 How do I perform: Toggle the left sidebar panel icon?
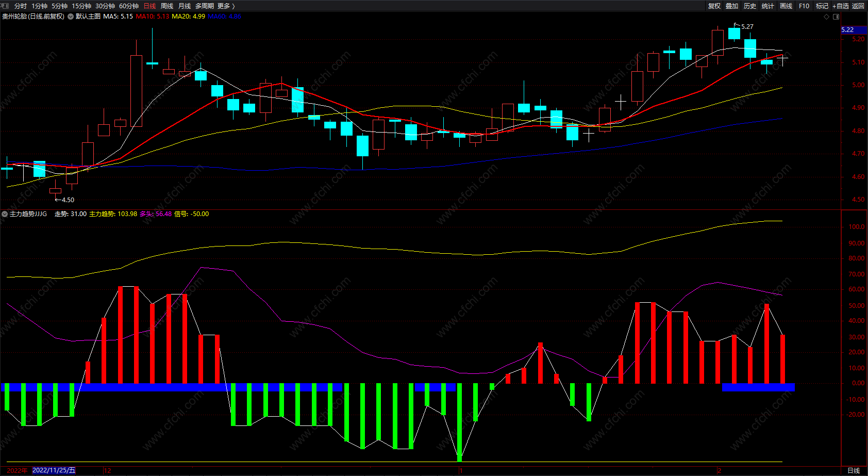pyautogui.click(x=5, y=6)
